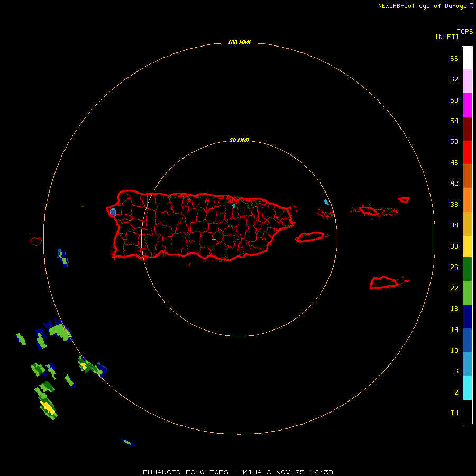This screenshot has height=476, width=476.
Task: Click the gold legend swatch
Action: [467, 224]
